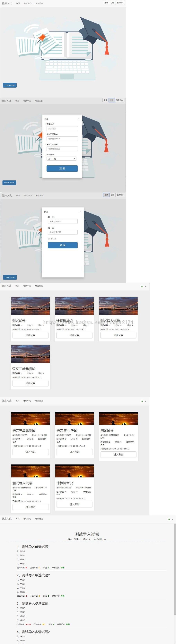The width and height of the screenshot is (176, 644).
Task: Click Learn more behind the 登录 dialog
Action: [x=10, y=277]
